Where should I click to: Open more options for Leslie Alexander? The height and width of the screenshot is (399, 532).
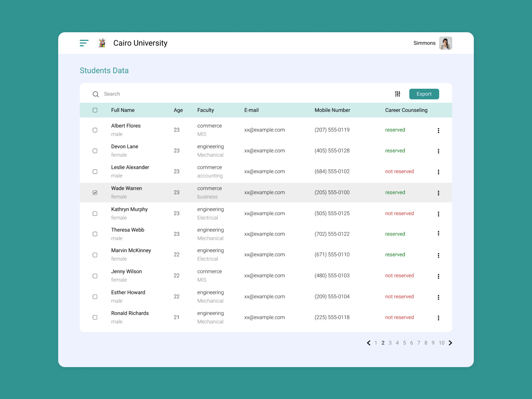(439, 172)
